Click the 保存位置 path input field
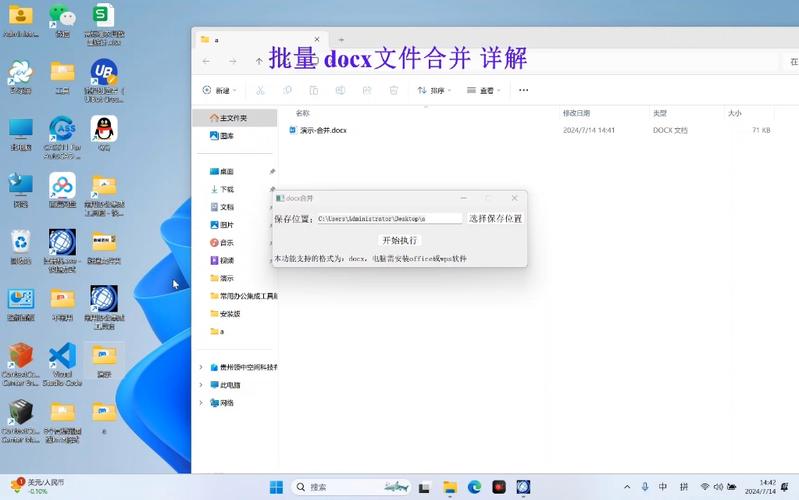799x500 pixels. click(390, 219)
